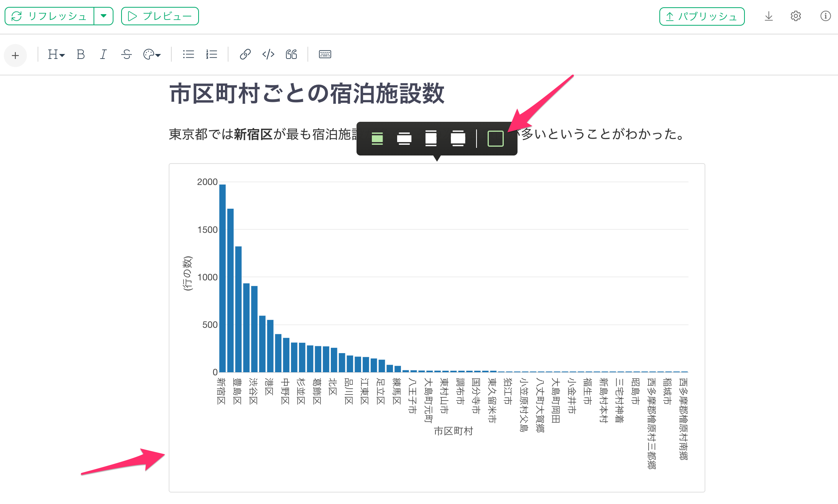Click the 練馬区 x-axis label

[396, 391]
